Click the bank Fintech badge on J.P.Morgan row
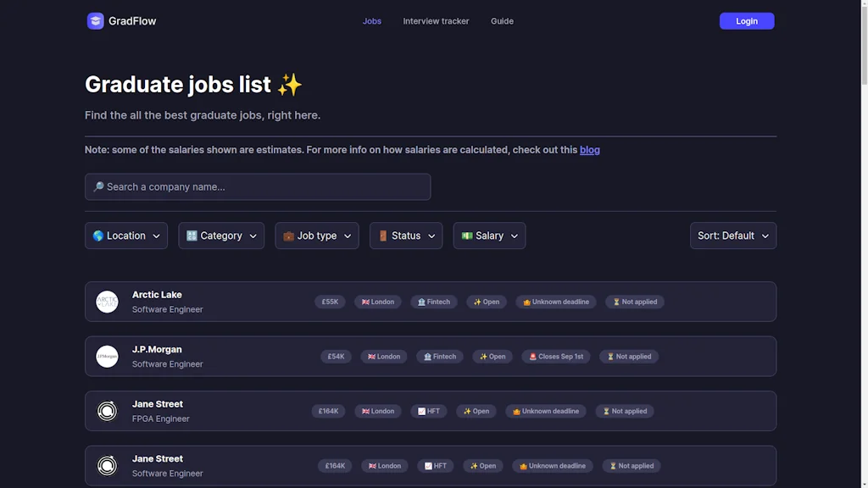This screenshot has height=488, width=868. [439, 356]
